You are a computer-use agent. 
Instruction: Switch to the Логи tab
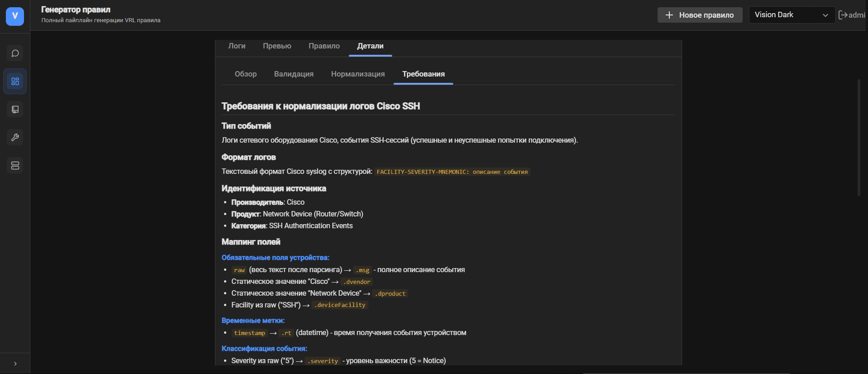[x=237, y=46]
